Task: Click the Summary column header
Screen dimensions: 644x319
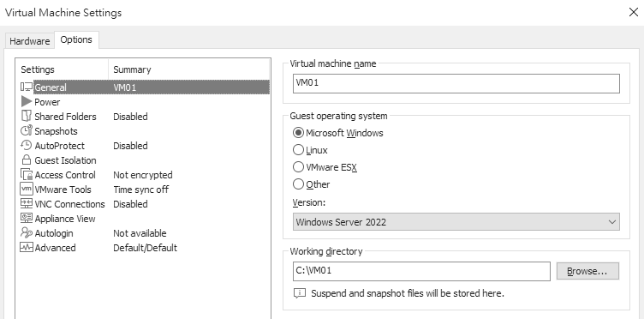Action: 188,69
